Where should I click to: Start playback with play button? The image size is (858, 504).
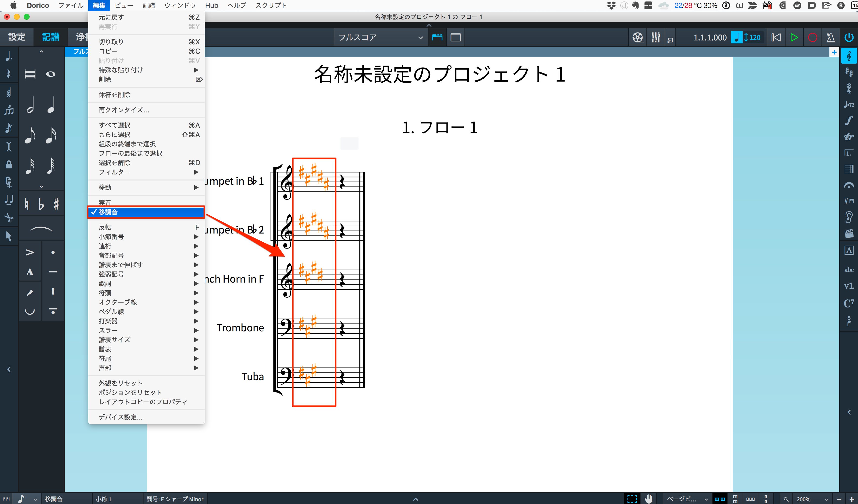pyautogui.click(x=794, y=37)
